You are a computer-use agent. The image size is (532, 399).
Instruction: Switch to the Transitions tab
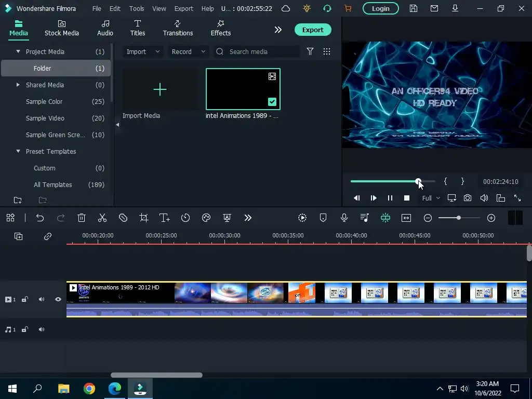[x=178, y=28]
